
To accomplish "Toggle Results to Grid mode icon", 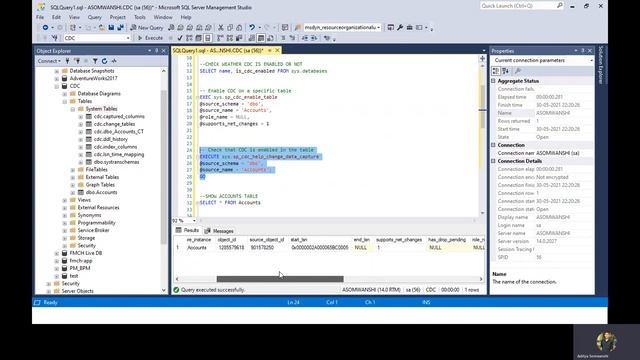I will (x=261, y=38).
